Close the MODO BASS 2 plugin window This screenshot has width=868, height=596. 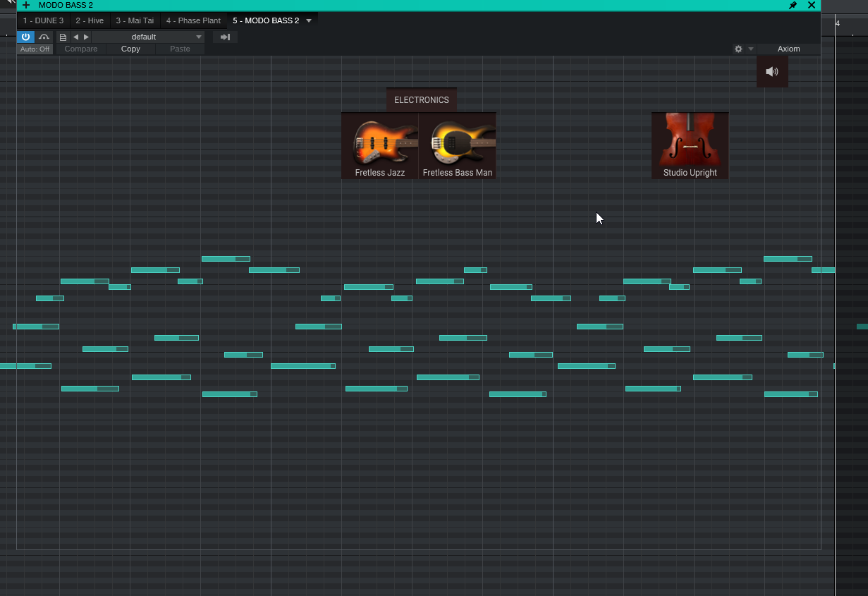tap(811, 5)
